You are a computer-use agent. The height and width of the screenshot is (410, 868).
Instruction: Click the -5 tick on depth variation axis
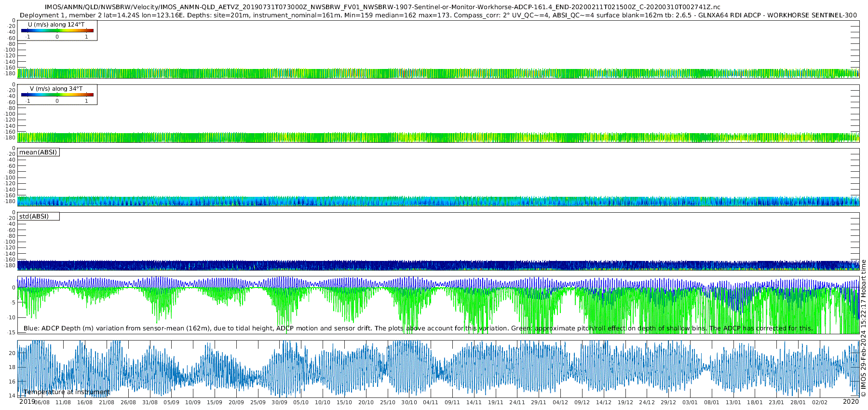[x=13, y=302]
